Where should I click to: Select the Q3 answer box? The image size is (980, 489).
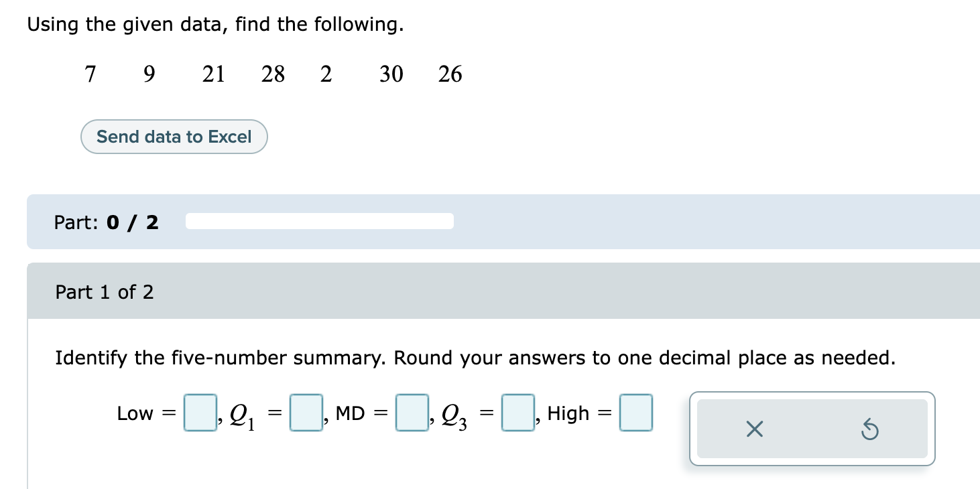coord(518,413)
